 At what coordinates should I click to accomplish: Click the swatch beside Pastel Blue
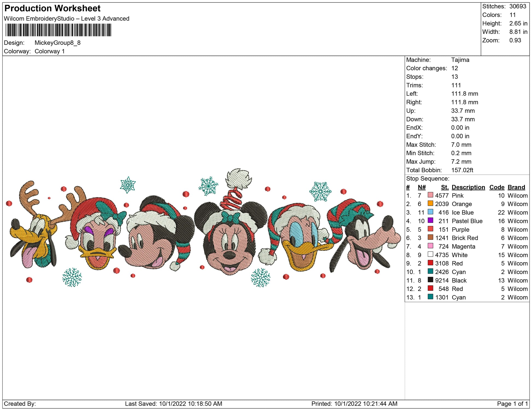tap(430, 220)
